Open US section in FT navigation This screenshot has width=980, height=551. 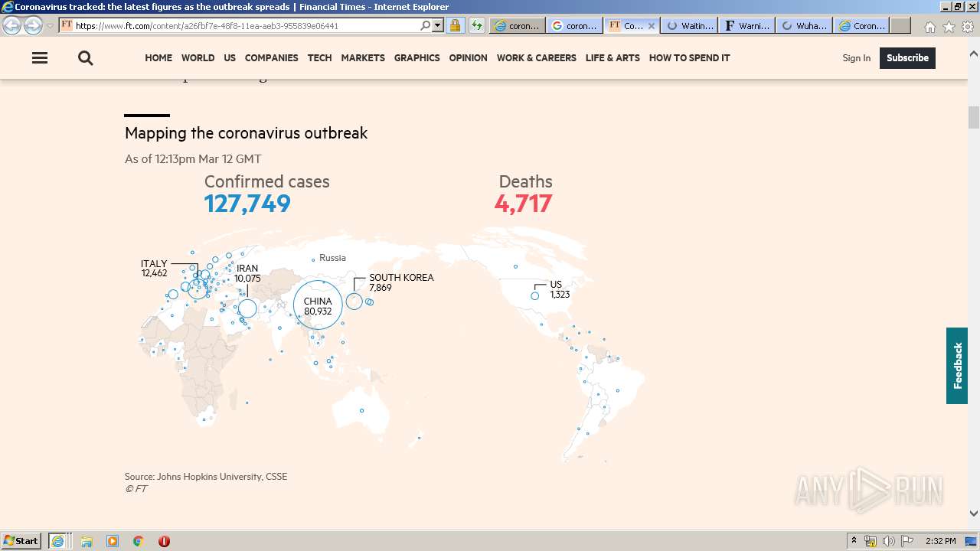click(230, 58)
